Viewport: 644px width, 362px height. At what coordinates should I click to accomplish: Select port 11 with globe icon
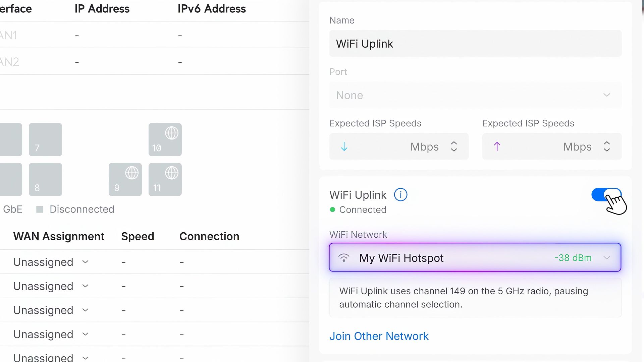165,179
